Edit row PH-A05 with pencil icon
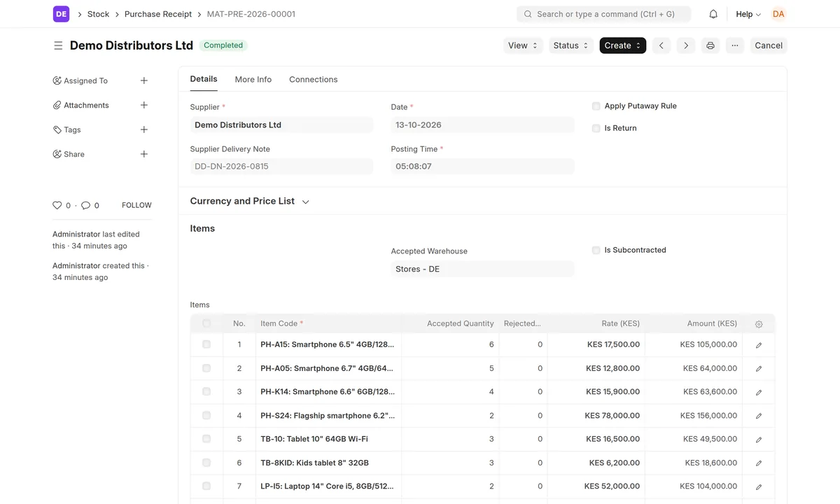Viewport: 840px width, 504px height. pos(759,369)
